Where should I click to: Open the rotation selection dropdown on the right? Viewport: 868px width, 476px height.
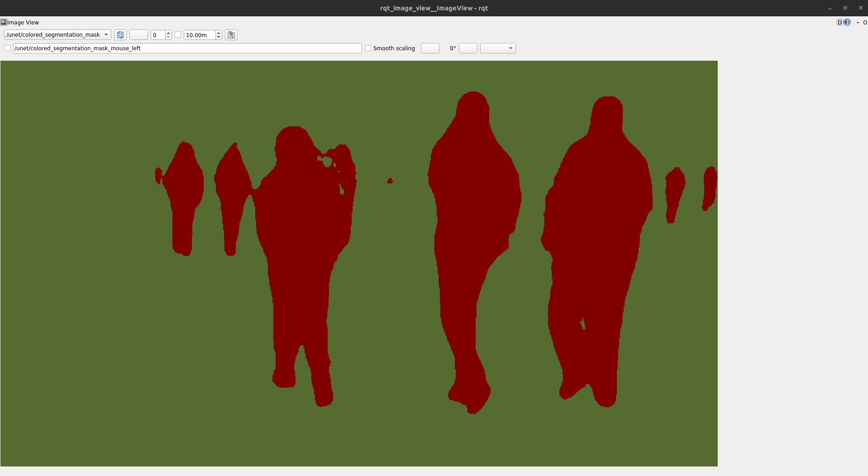pyautogui.click(x=497, y=48)
